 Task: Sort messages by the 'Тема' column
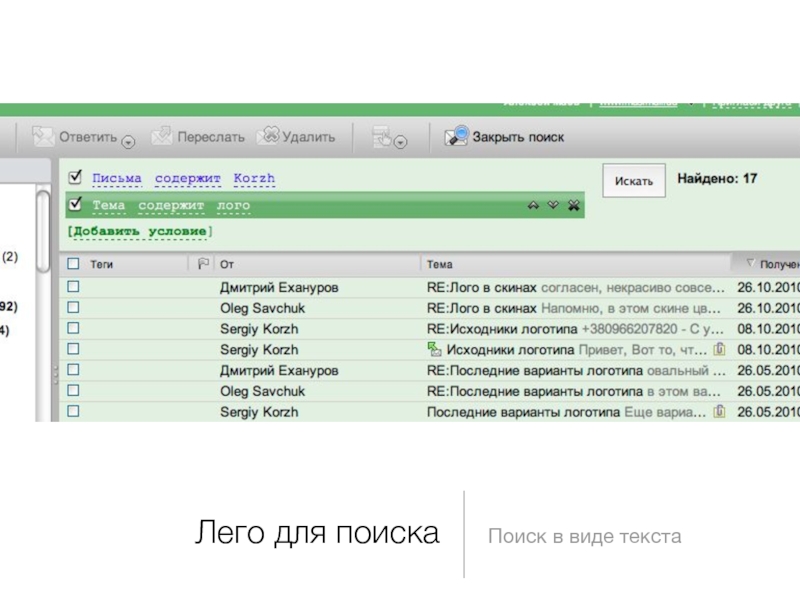(440, 265)
